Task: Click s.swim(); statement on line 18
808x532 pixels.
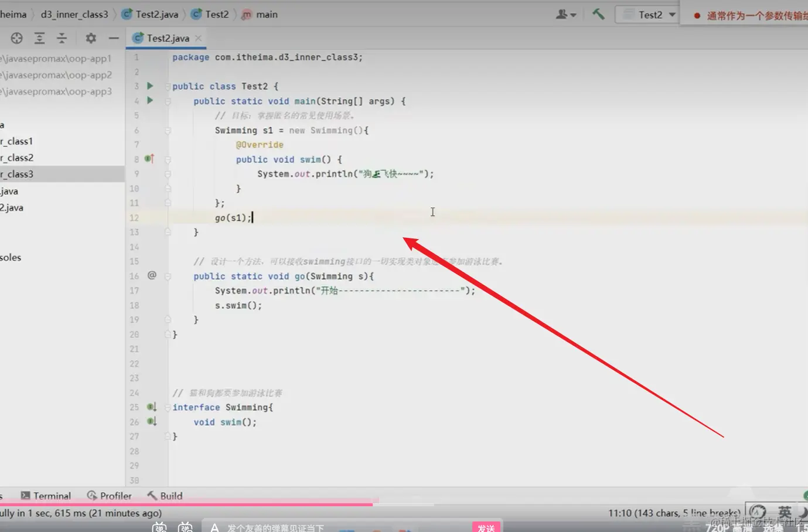Action: [238, 305]
